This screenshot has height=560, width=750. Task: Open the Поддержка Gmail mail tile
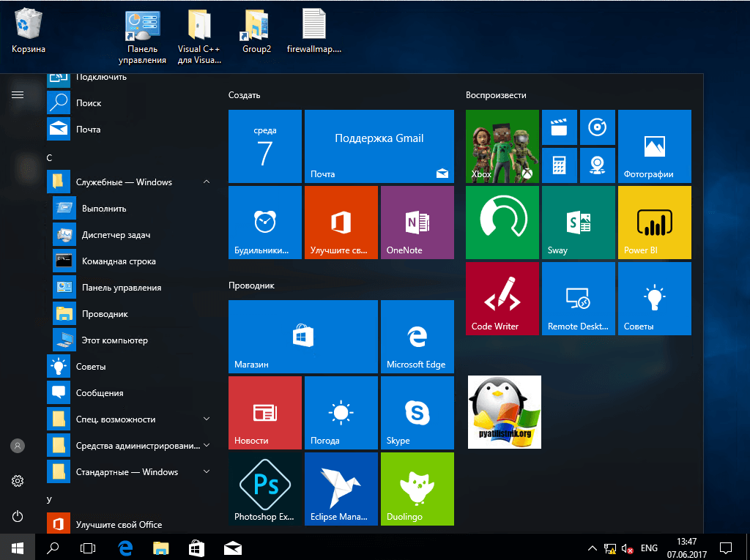click(379, 146)
